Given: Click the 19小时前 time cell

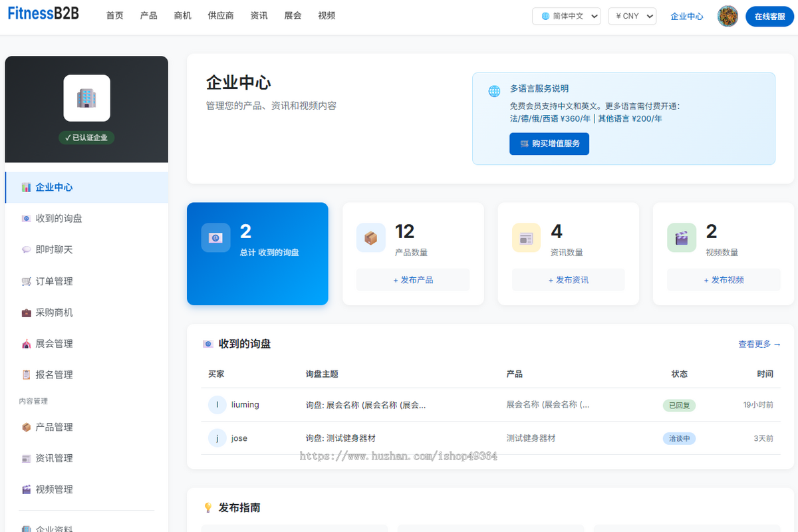Looking at the screenshot, I should 758,404.
